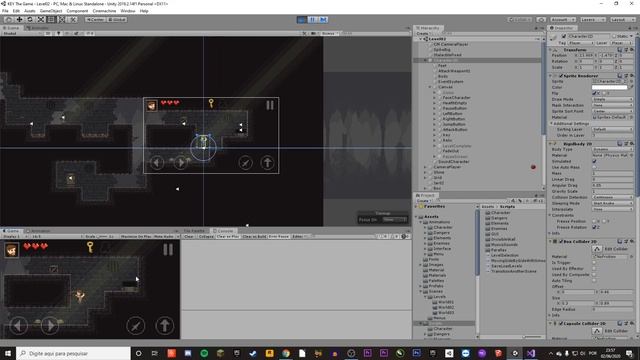Screen dimensions: 640x360
Task: Expand the FaceCharacter item in Hierarchy
Action: pyautogui.click(x=434, y=98)
